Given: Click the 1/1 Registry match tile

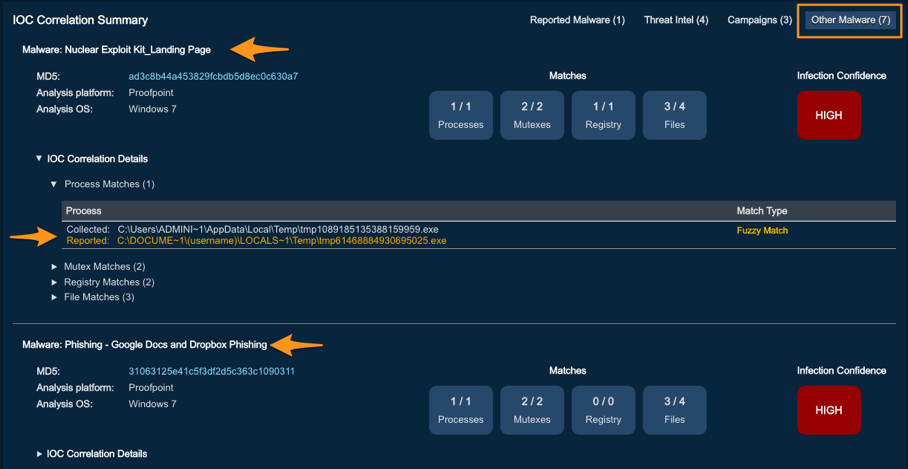Looking at the screenshot, I should point(603,115).
